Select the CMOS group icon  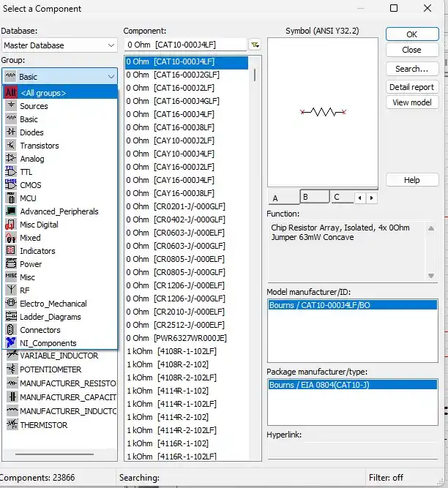[x=11, y=184]
